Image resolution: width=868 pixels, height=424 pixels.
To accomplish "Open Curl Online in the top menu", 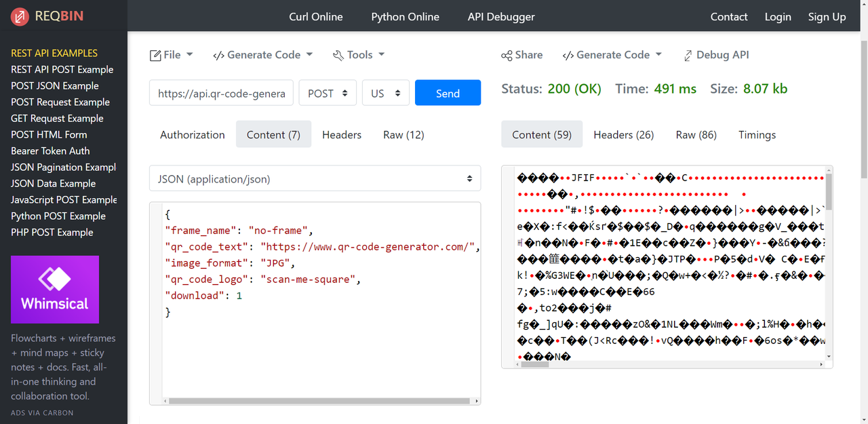I will (x=316, y=17).
